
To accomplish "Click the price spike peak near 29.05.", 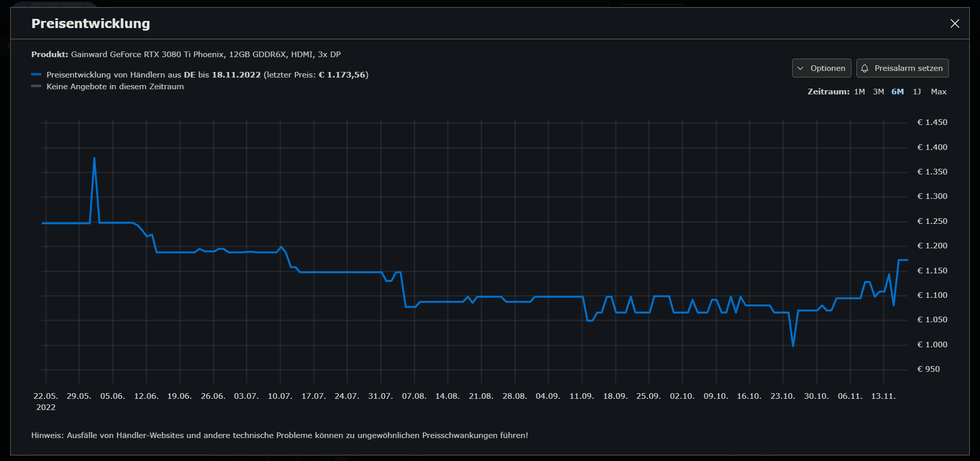I will tap(94, 158).
